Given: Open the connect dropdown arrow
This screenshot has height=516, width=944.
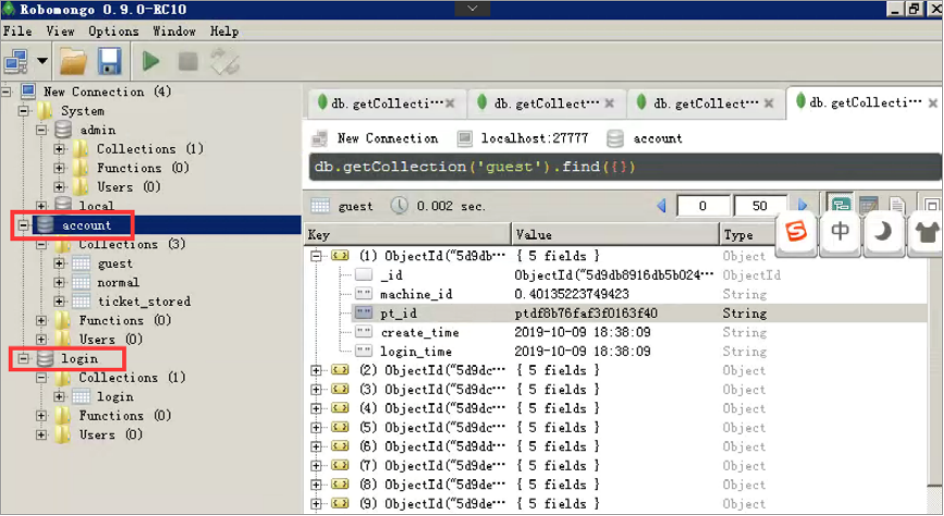Looking at the screenshot, I should [x=42, y=61].
